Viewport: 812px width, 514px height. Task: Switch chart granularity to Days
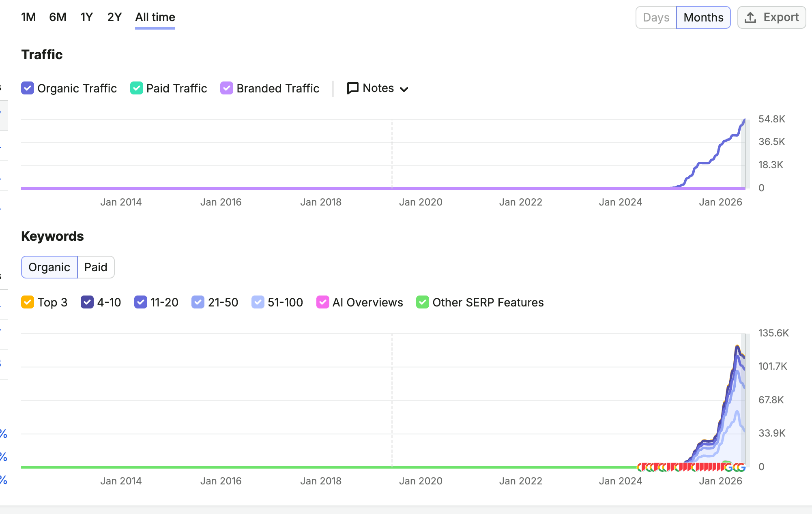[656, 17]
